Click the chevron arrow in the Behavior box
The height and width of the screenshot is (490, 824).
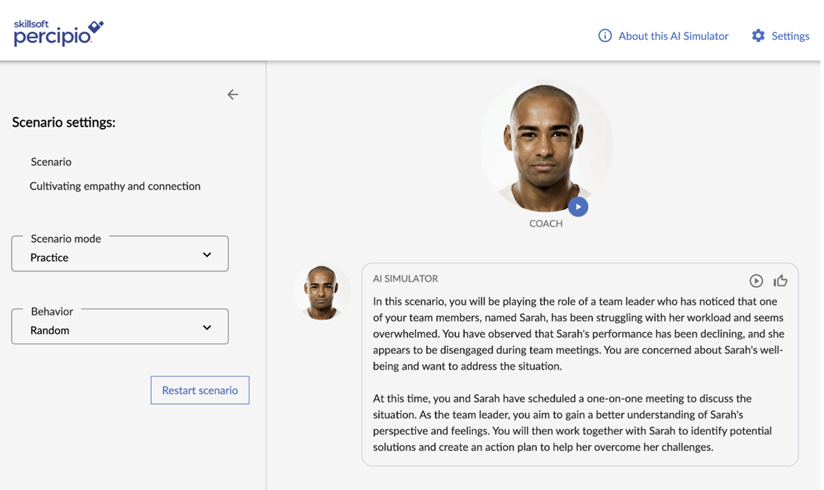point(207,328)
